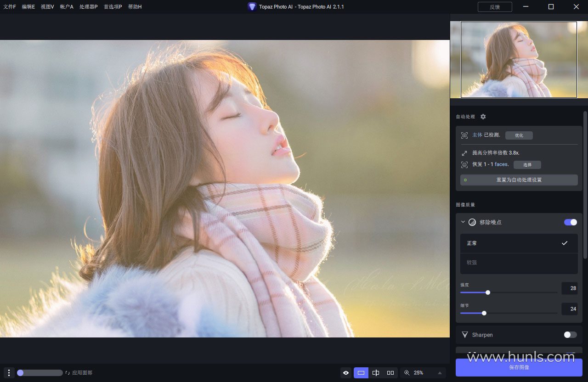
Task: Disable the 移除噪点 noise removal toggle
Action: (x=570, y=222)
